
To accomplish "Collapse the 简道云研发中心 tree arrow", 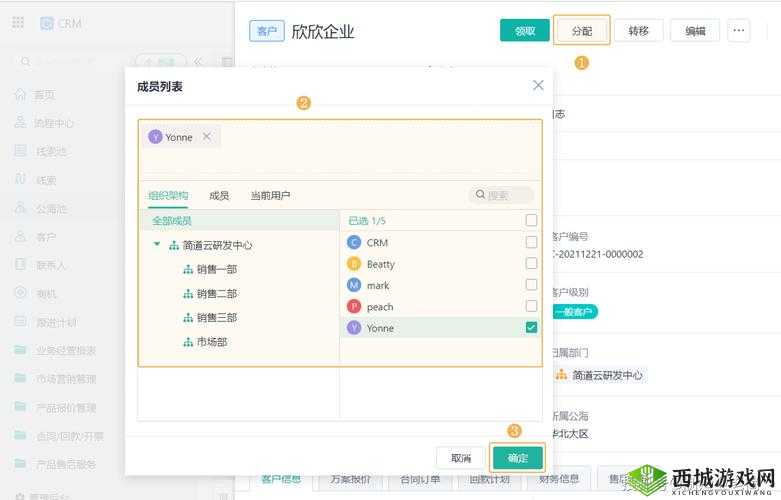I will [157, 245].
